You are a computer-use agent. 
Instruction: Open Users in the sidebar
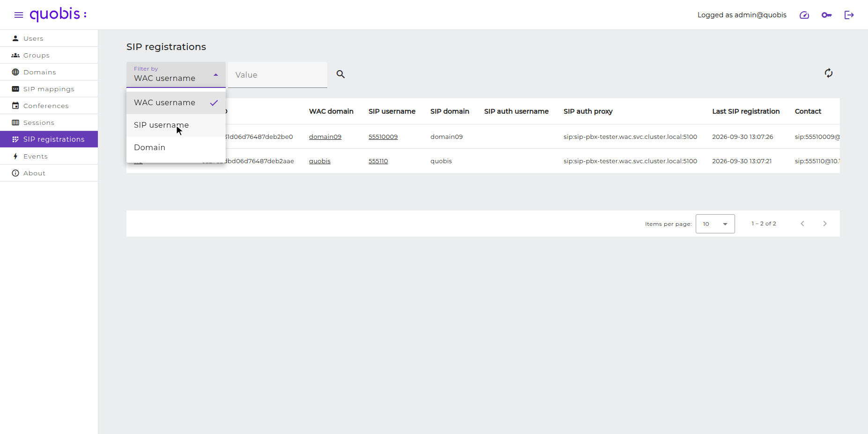point(49,38)
